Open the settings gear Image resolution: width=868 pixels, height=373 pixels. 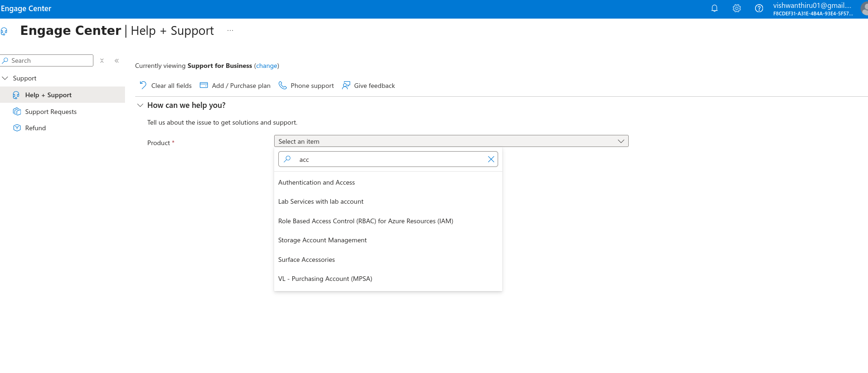click(x=737, y=8)
